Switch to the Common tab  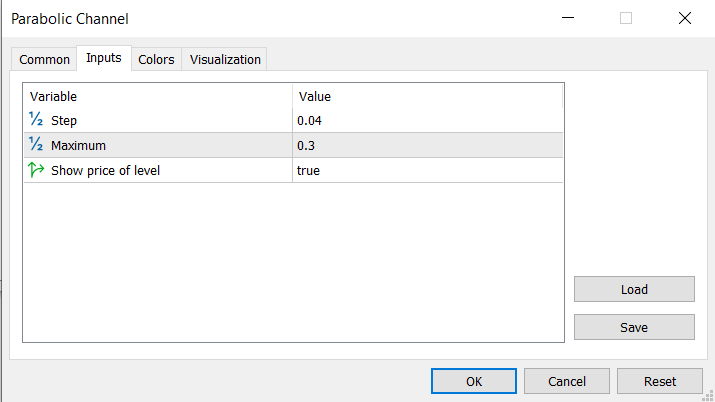click(45, 59)
